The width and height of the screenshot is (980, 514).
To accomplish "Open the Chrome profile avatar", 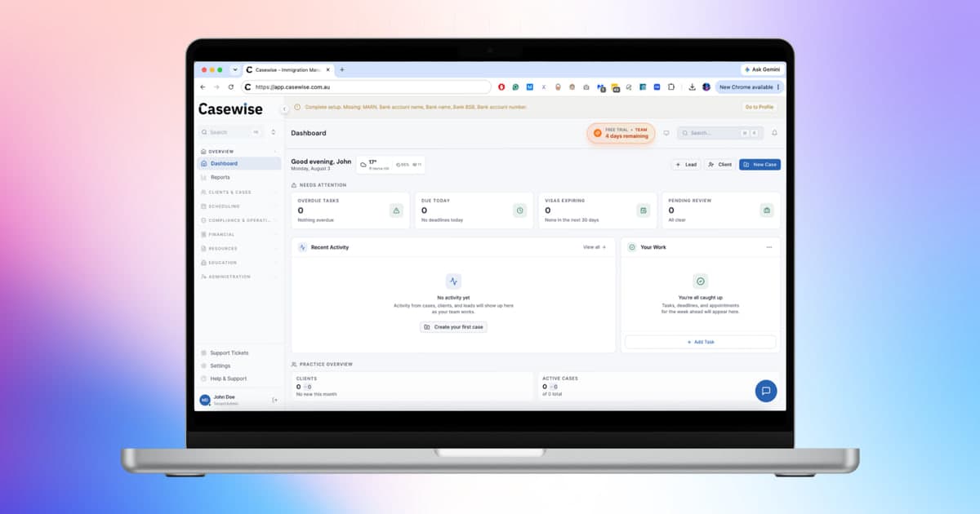I will click(706, 86).
